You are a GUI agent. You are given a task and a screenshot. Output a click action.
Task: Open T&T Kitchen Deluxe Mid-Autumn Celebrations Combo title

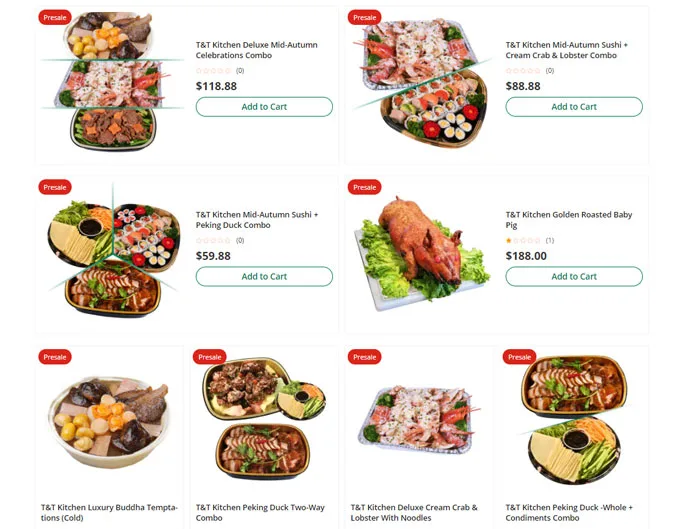tap(256, 50)
